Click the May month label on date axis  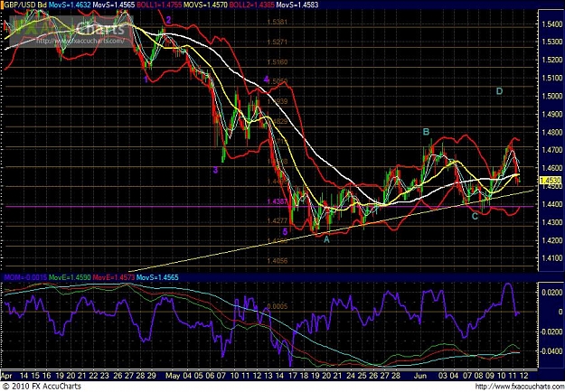point(173,376)
